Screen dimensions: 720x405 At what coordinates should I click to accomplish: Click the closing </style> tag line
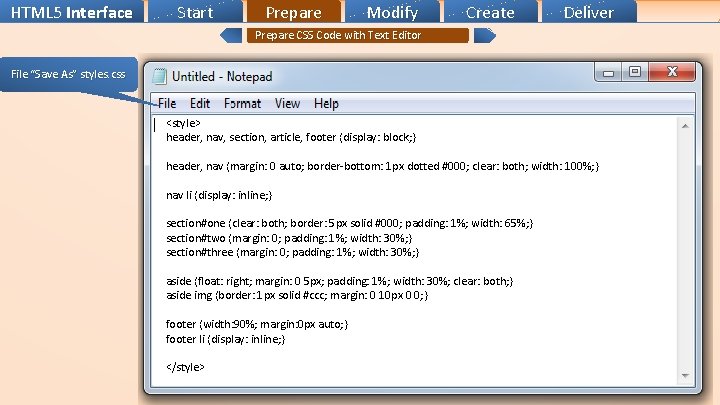coord(185,367)
